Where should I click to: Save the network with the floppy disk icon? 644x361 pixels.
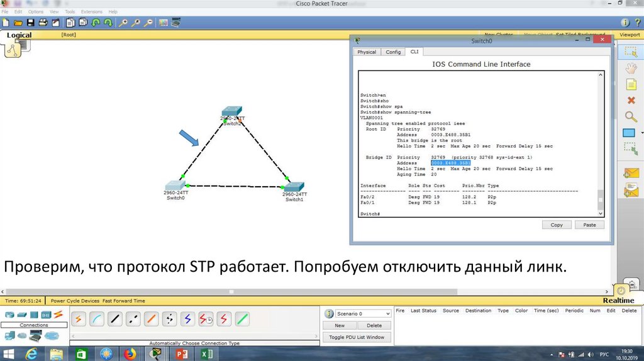coord(31,23)
